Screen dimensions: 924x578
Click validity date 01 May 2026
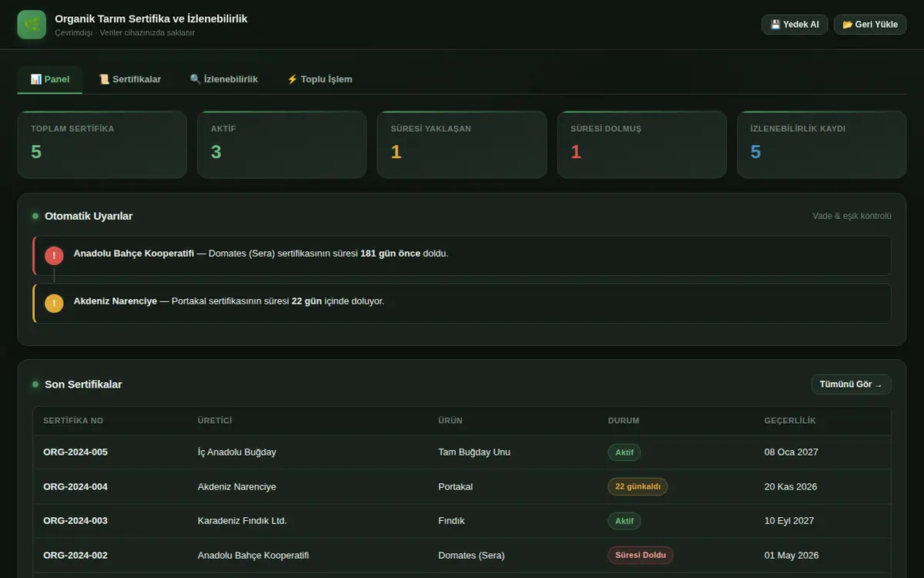(792, 556)
